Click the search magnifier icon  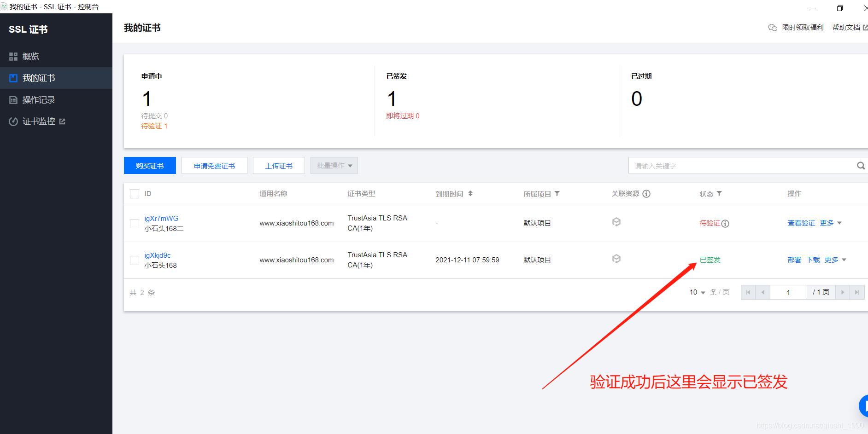(861, 166)
